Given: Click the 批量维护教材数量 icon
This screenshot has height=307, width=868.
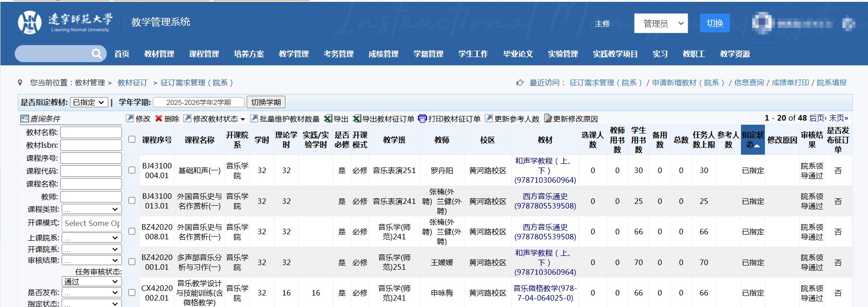Looking at the screenshot, I should [x=254, y=119].
